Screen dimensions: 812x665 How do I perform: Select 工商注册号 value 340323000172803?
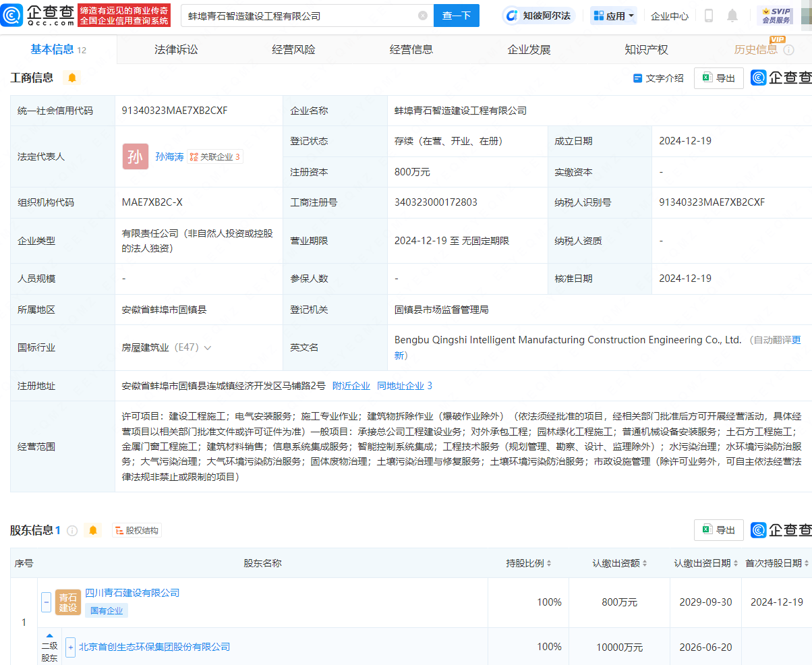(x=436, y=202)
